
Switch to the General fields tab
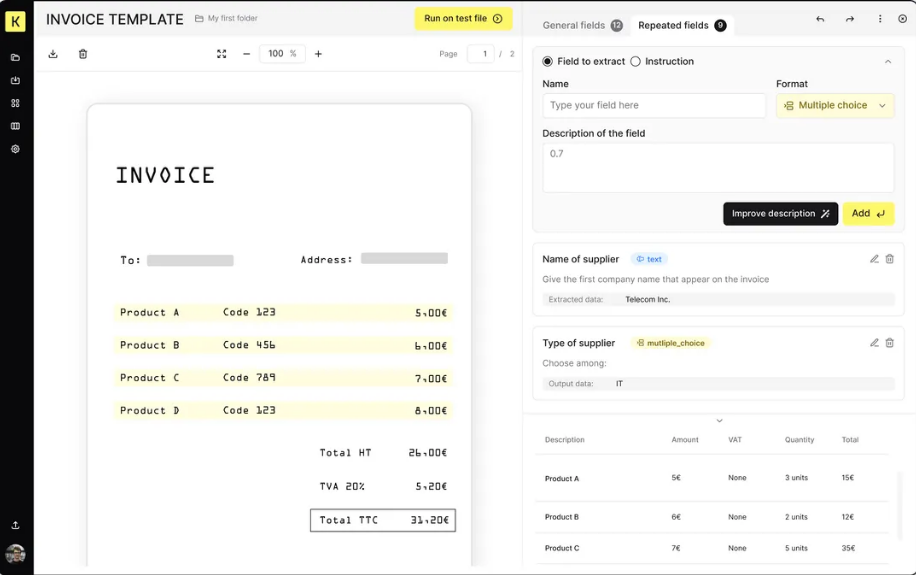tap(582, 25)
